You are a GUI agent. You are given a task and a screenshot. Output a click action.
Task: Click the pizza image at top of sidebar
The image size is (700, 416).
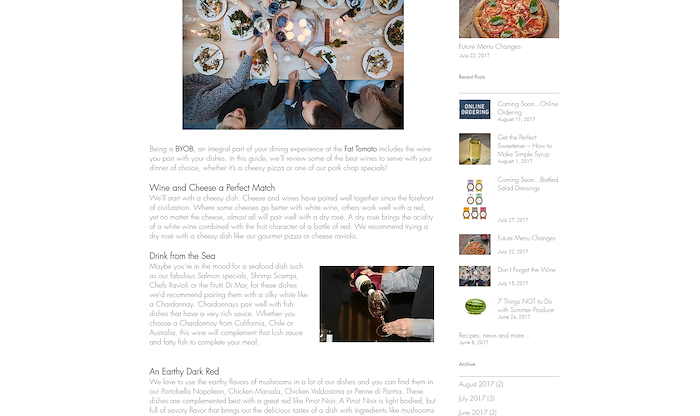tap(509, 19)
